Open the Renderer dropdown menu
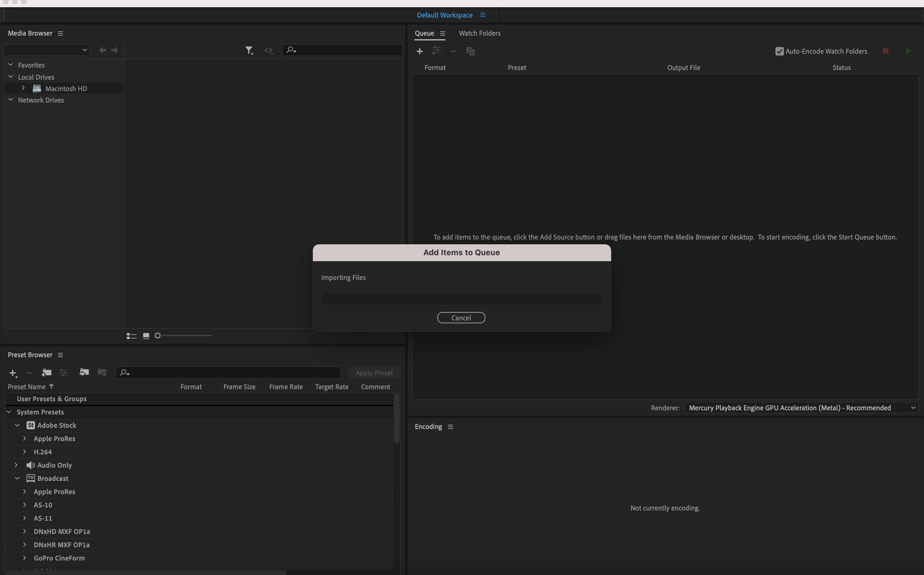924x575 pixels. (801, 408)
